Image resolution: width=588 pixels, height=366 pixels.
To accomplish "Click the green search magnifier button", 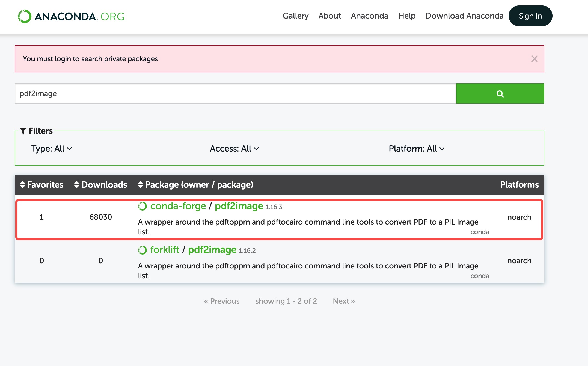I will [x=500, y=93].
